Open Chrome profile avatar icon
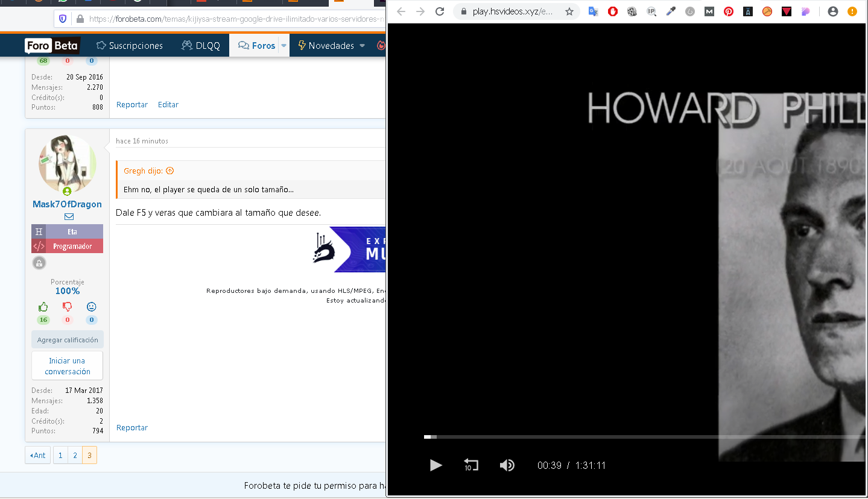The height and width of the screenshot is (499, 868). [x=833, y=11]
